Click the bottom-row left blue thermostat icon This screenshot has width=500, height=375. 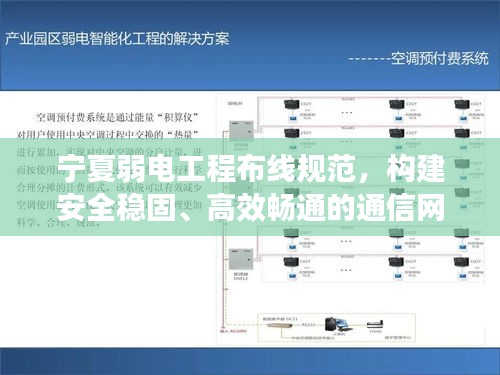click(293, 276)
